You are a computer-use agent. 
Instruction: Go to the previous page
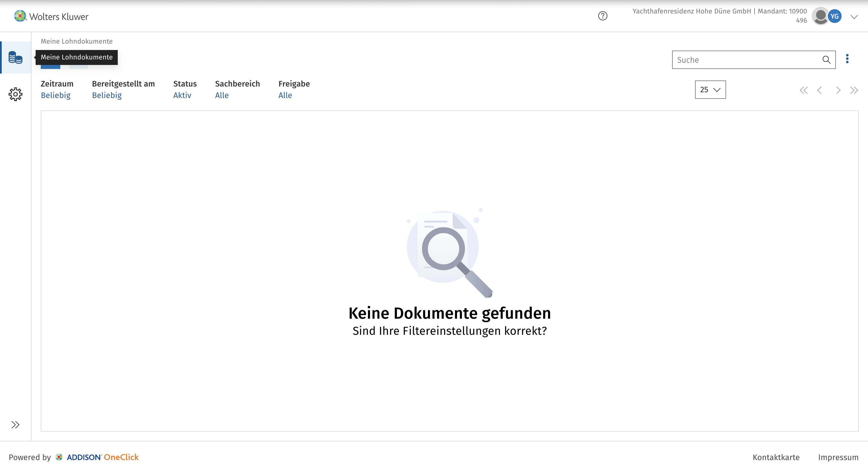point(819,90)
